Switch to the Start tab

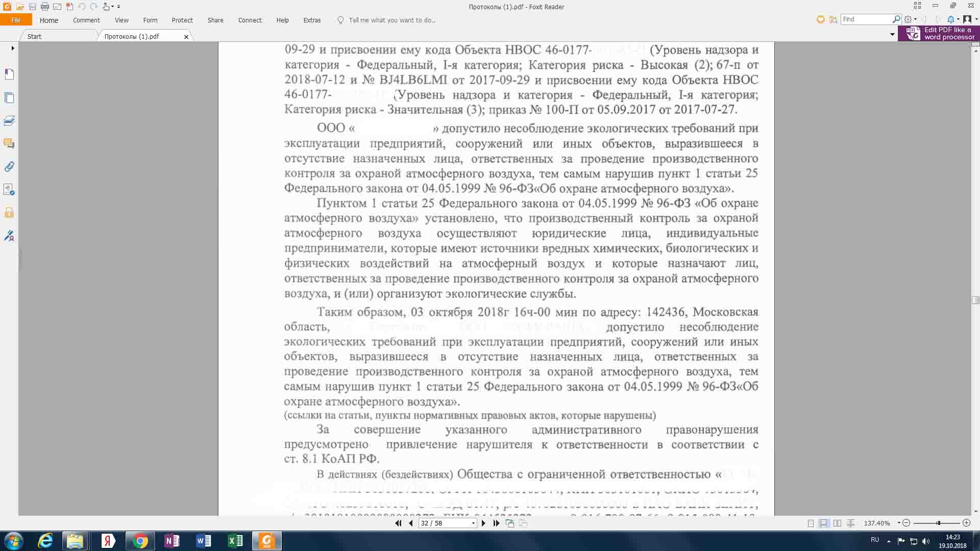coord(35,36)
